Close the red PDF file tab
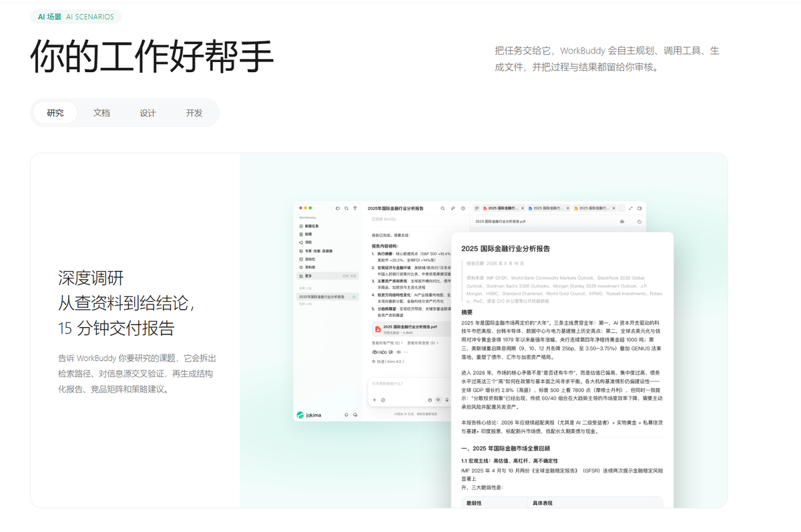The image size is (801, 532). pyautogui.click(x=523, y=208)
